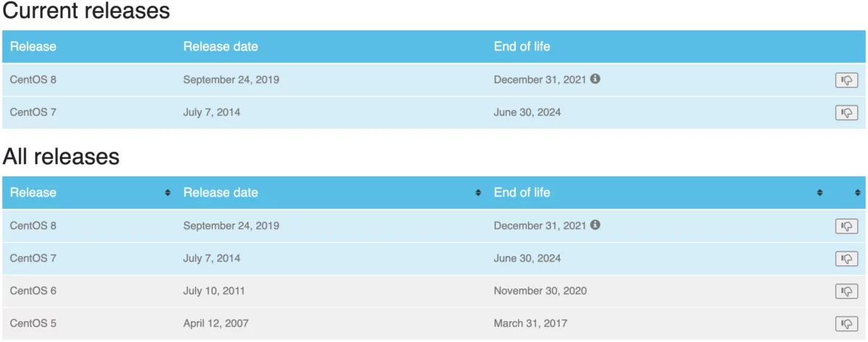This screenshot has height=342, width=868.
Task: Click the All releases heading
Action: click(61, 156)
